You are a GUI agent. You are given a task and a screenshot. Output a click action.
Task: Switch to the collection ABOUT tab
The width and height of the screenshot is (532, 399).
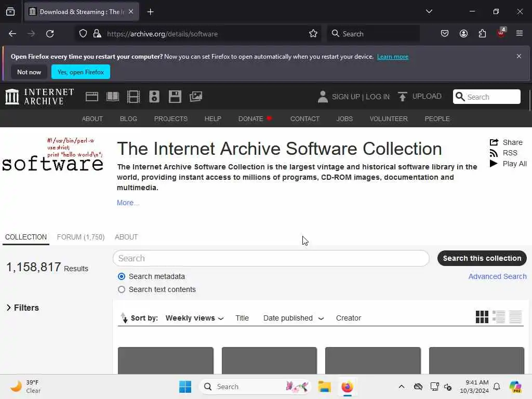pos(126,237)
